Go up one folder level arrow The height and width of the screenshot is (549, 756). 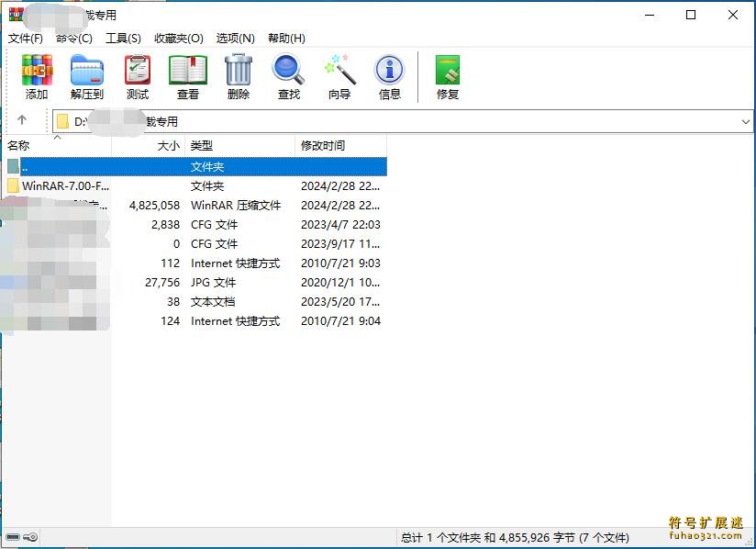[22, 119]
